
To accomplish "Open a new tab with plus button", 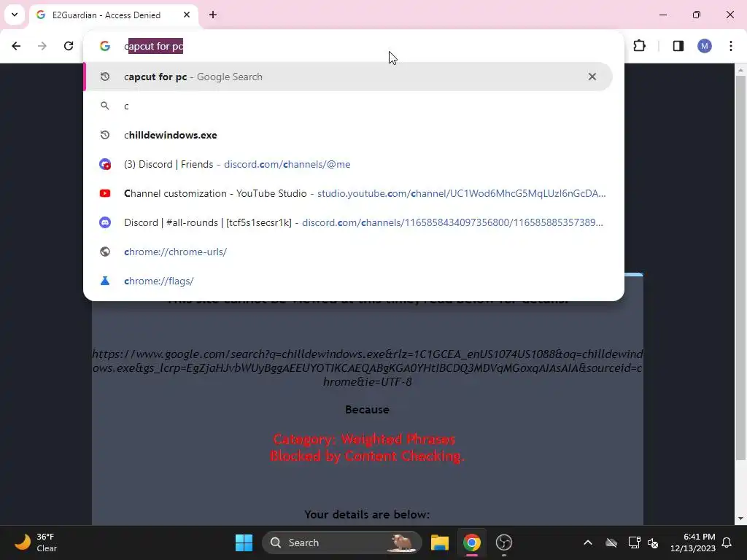I will click(213, 15).
